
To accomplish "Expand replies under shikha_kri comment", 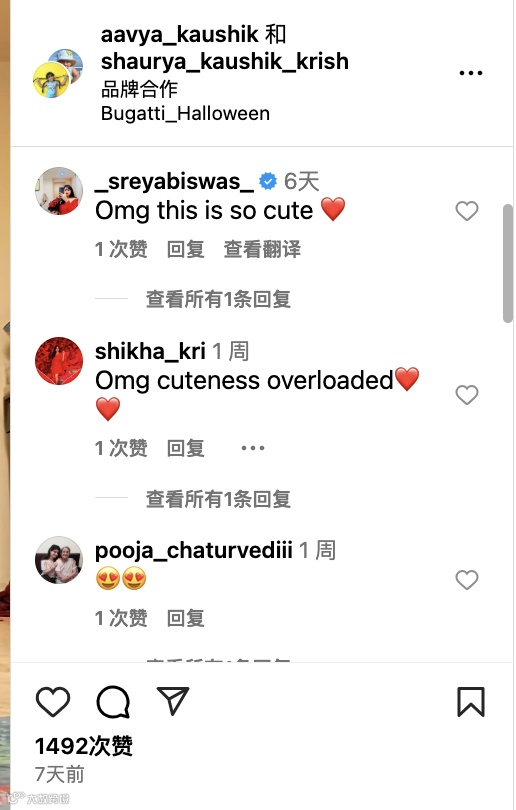I will point(218,499).
